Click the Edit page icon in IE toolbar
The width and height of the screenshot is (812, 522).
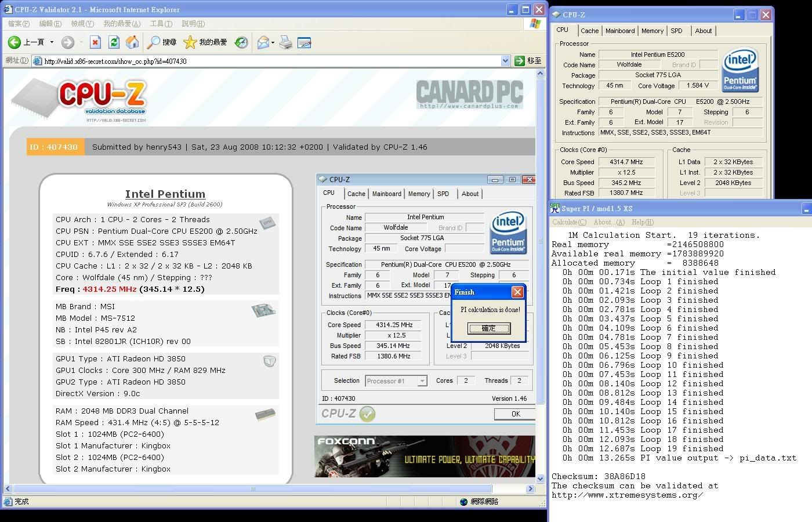click(x=304, y=42)
